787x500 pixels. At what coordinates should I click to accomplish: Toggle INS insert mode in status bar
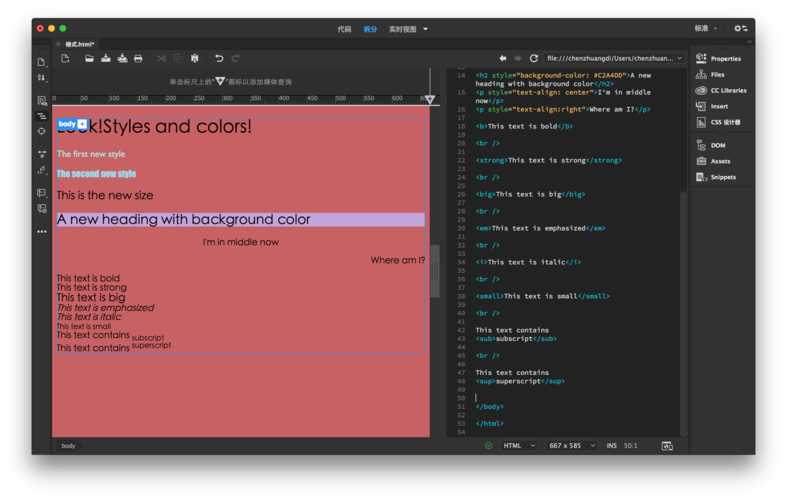click(x=611, y=446)
